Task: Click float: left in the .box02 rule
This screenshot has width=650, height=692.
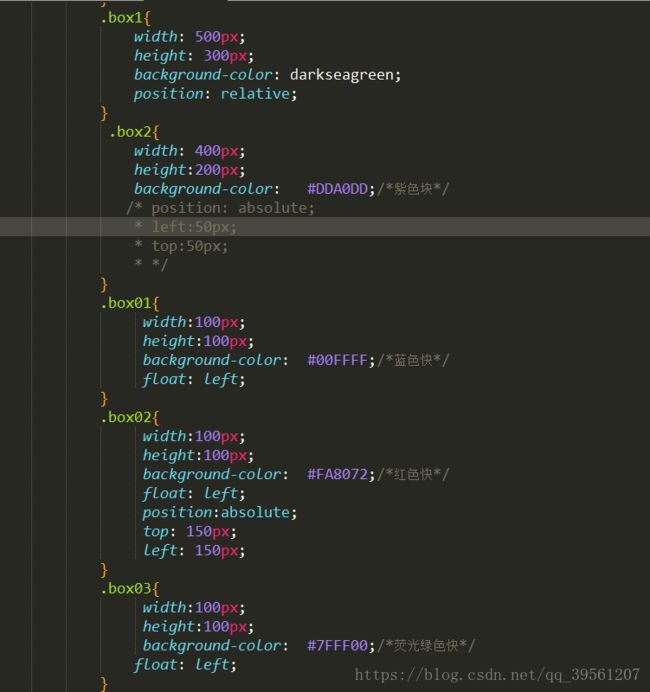Action: pyautogui.click(x=193, y=493)
